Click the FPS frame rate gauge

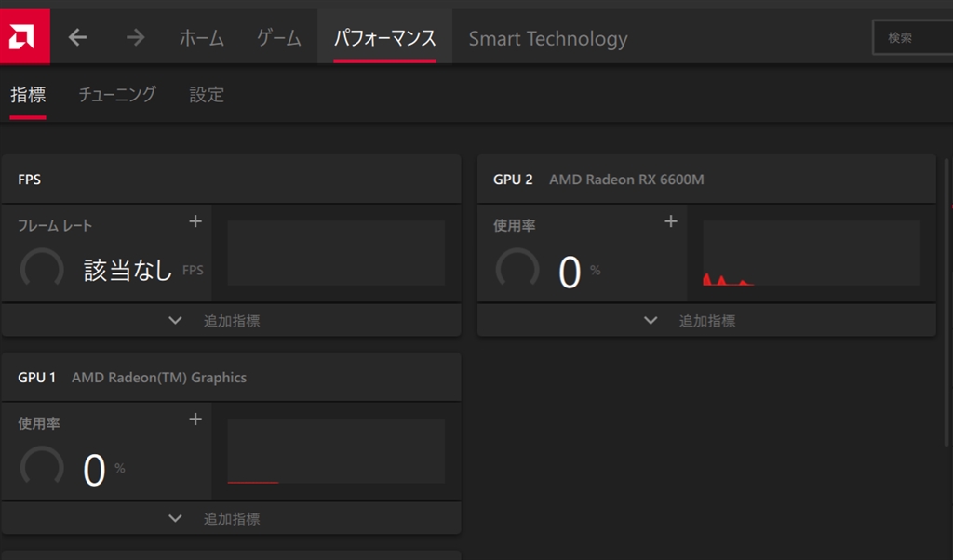coord(42,269)
